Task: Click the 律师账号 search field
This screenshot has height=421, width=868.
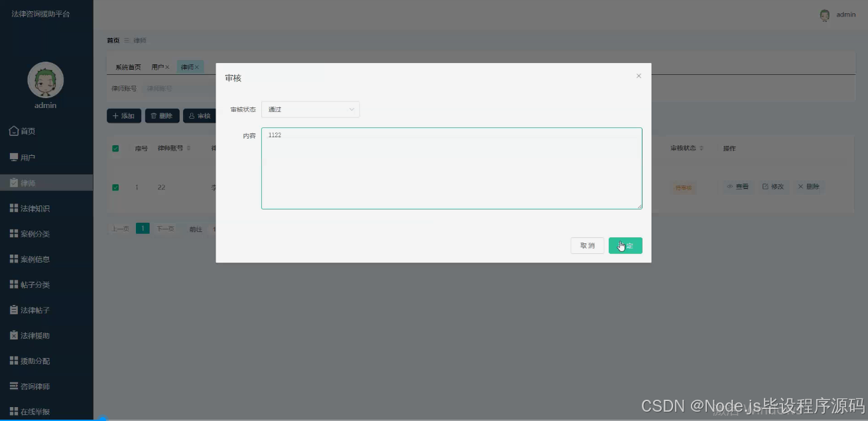Action: tap(179, 88)
